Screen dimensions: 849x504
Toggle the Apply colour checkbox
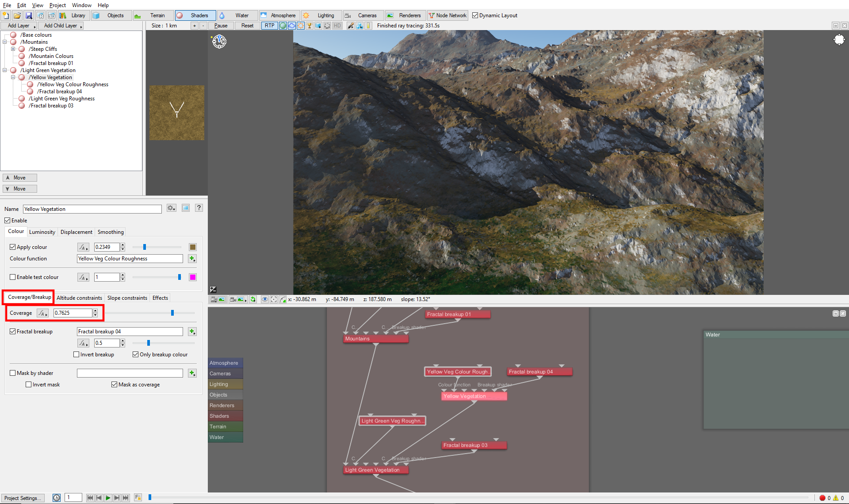13,247
